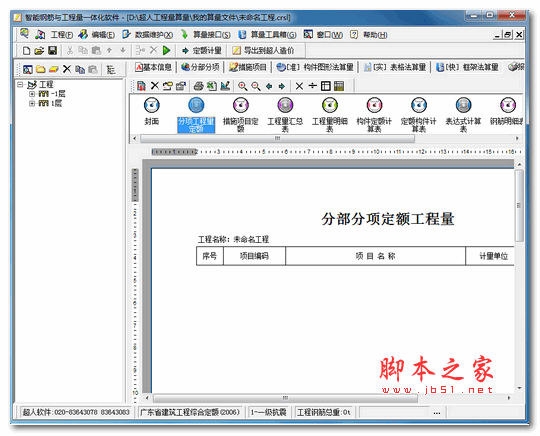The image size is (540, 436).
Task: Open the 工程(F) menu
Action: click(x=62, y=35)
